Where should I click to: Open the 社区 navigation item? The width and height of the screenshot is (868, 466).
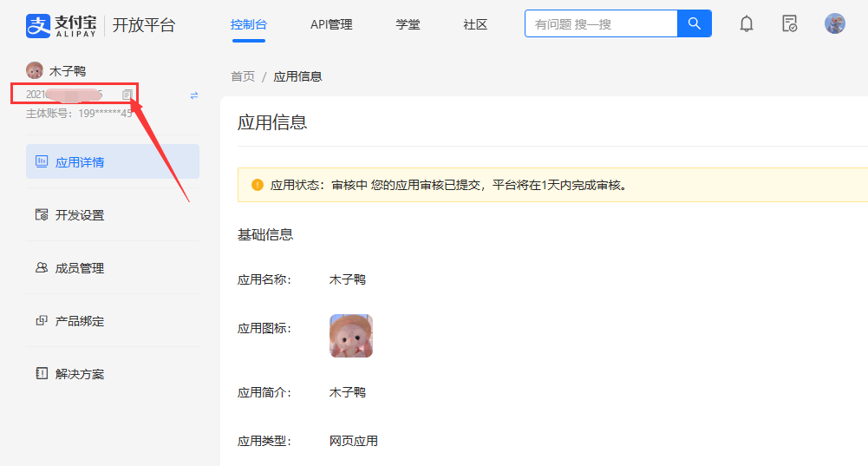point(475,24)
